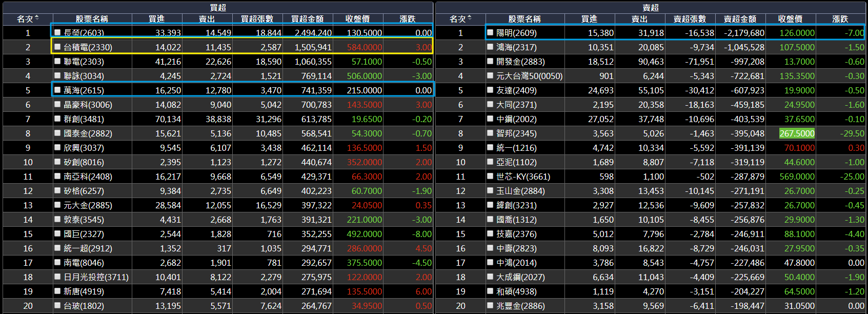The width and height of the screenshot is (868, 314).
Task: Open stock name 矽創(8016)
Action: 84,162
